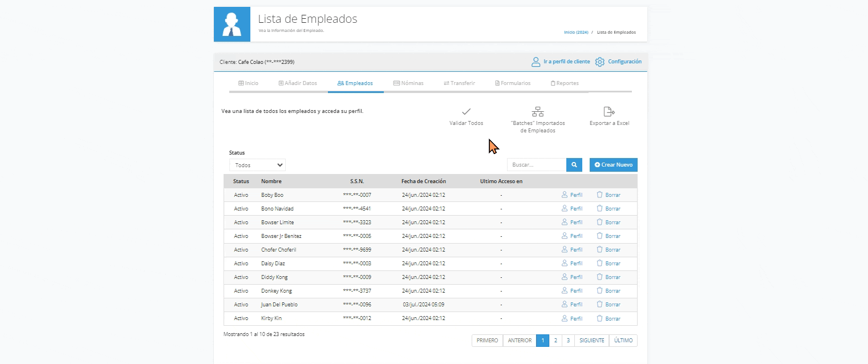The width and height of the screenshot is (868, 364).
Task: Click the Nombre column header
Action: [271, 181]
